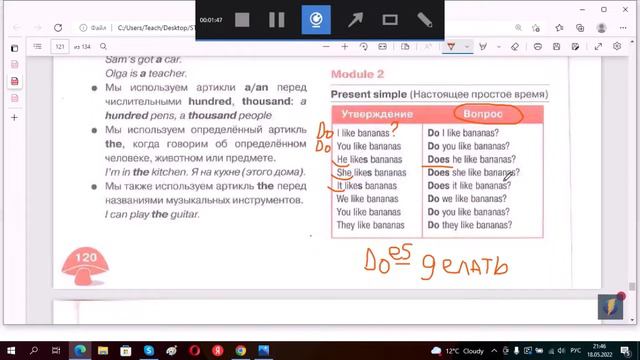
Task: Open volume control in system tray
Action: tap(561, 351)
